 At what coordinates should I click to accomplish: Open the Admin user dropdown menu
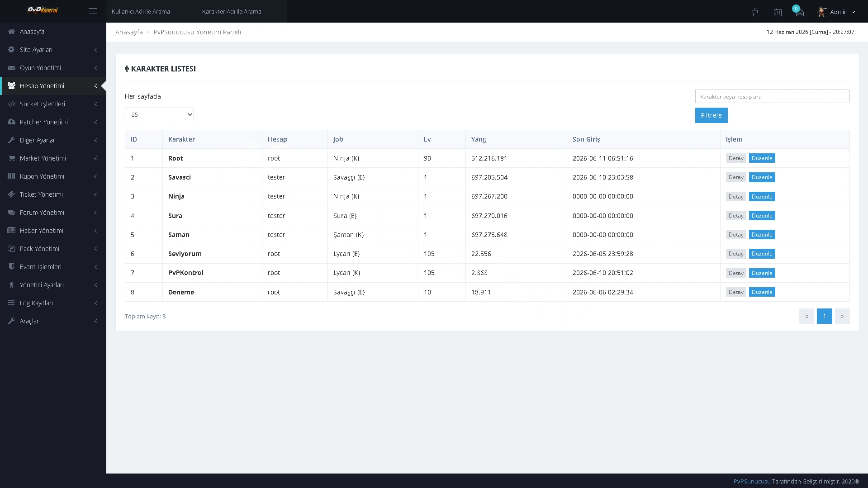point(836,12)
